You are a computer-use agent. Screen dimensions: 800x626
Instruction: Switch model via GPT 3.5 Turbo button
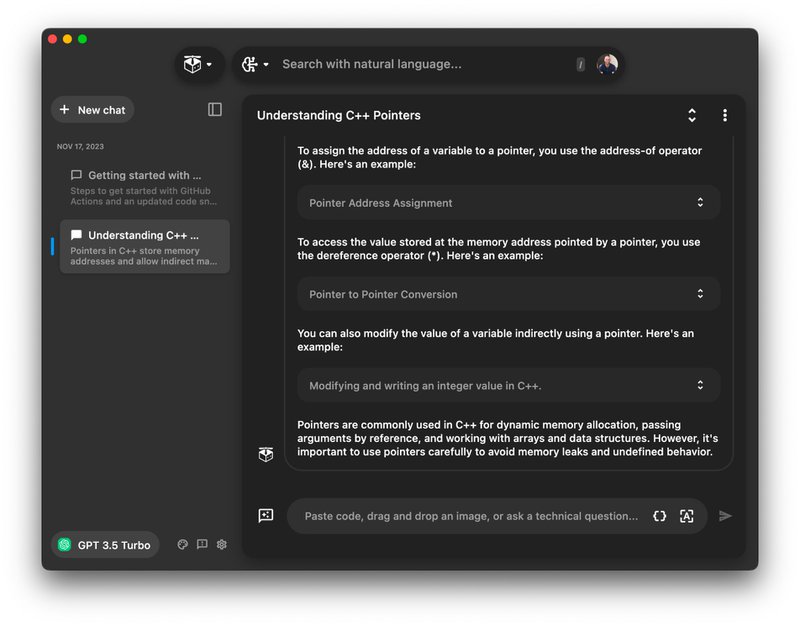pyautogui.click(x=105, y=544)
